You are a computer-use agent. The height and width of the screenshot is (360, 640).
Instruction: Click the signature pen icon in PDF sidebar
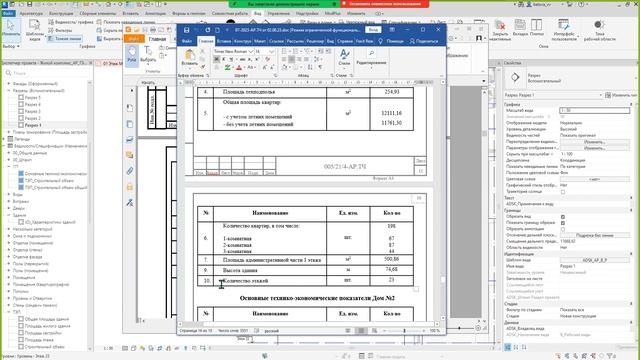point(130,202)
